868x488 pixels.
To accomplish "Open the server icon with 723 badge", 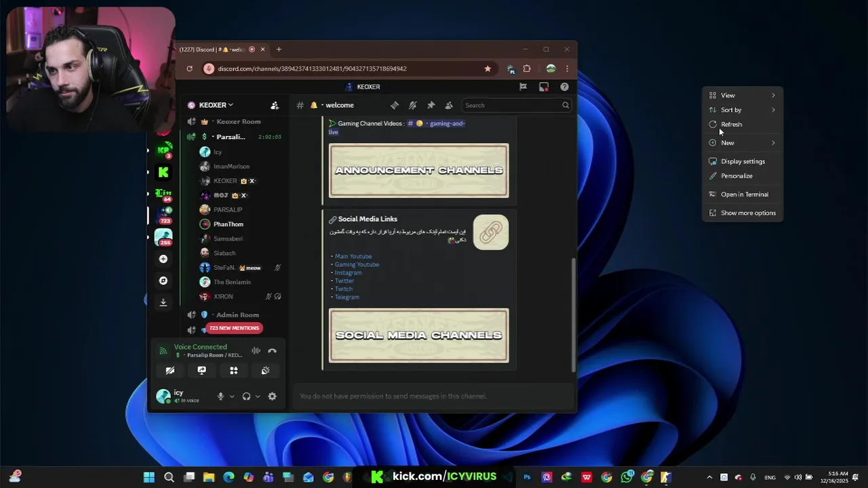I will pos(164,216).
